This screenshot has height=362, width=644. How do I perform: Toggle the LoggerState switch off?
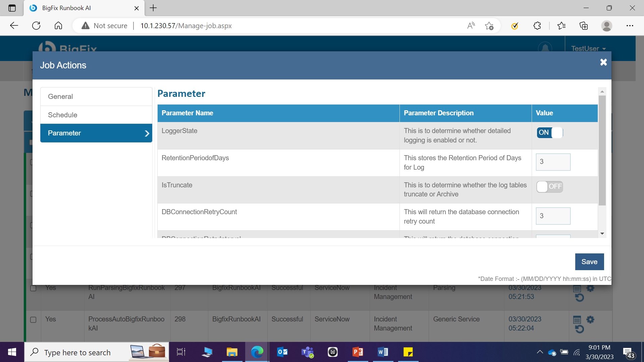[549, 133]
